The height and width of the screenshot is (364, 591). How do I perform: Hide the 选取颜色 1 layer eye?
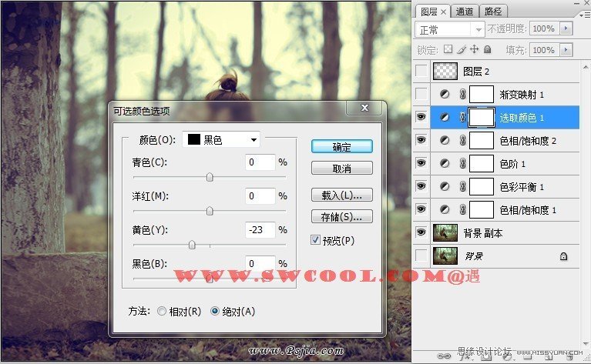coord(421,117)
